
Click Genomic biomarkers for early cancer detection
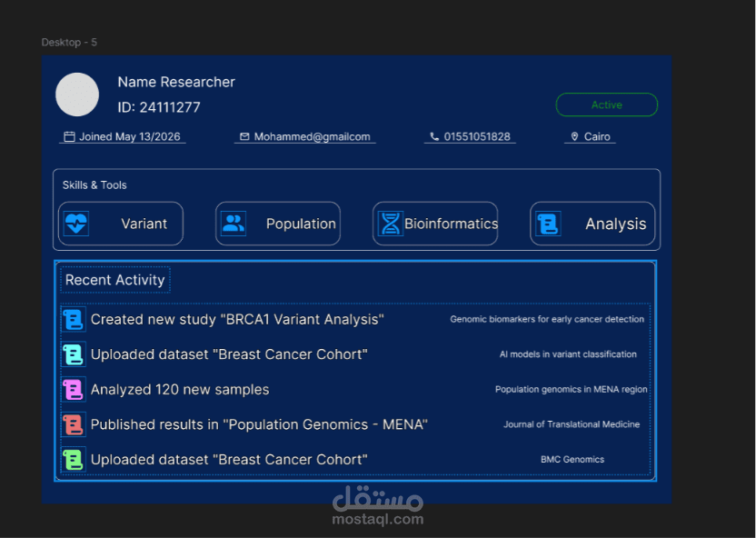coord(547,319)
